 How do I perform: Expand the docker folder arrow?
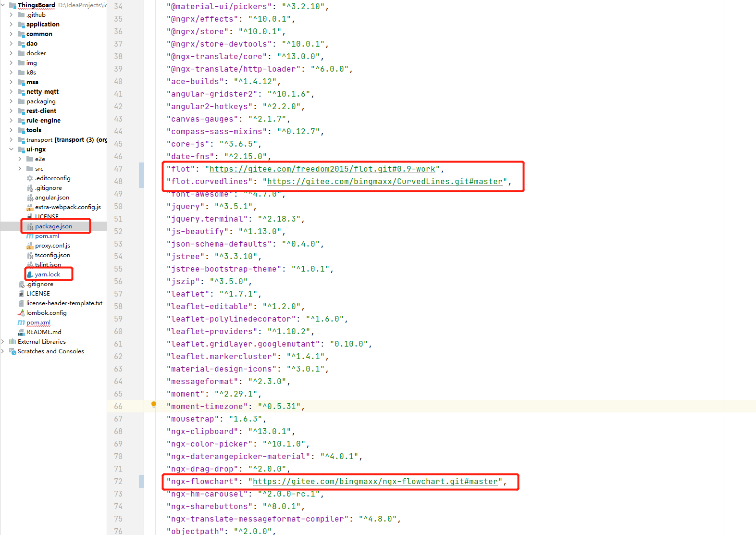[11, 53]
